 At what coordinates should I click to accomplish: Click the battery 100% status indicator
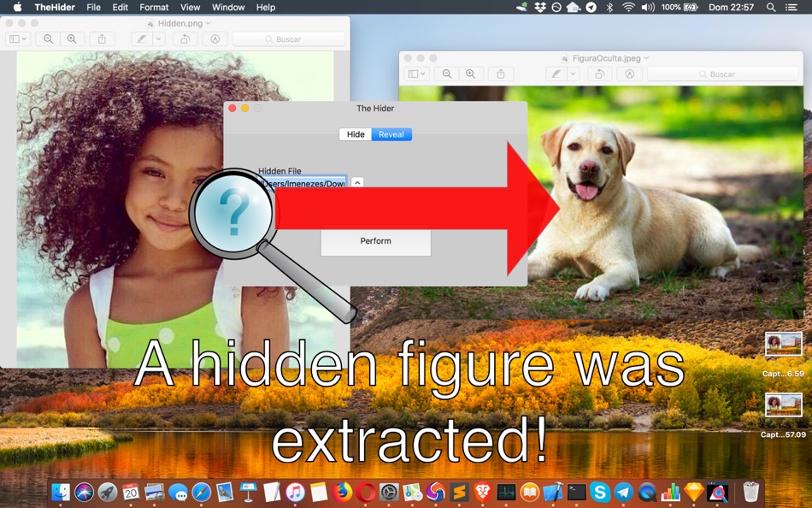(680, 7)
